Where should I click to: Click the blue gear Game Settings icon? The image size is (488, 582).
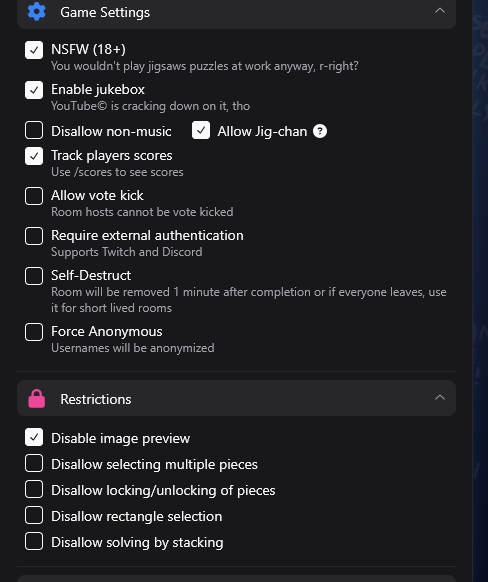tap(36, 12)
